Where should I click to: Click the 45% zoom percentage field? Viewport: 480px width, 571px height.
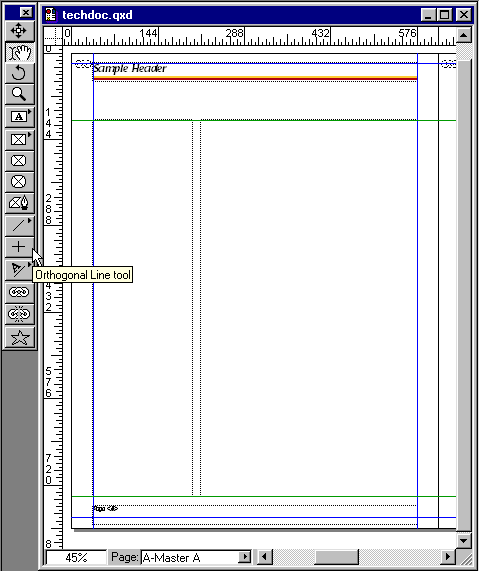coord(76,558)
